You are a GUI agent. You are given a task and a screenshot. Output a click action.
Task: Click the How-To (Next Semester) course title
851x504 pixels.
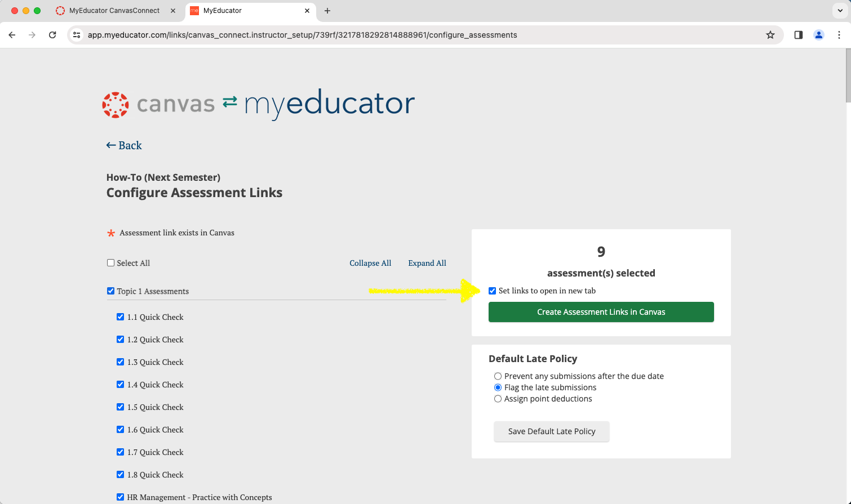click(163, 177)
